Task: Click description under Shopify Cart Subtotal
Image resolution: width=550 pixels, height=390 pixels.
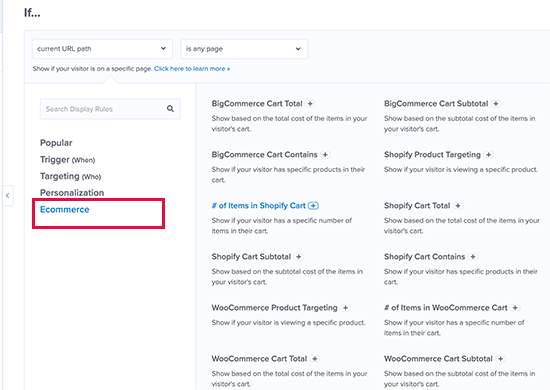Action: pos(287,277)
